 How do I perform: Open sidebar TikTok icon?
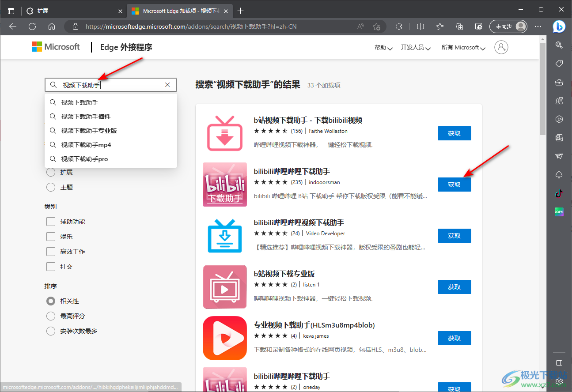pos(559,193)
